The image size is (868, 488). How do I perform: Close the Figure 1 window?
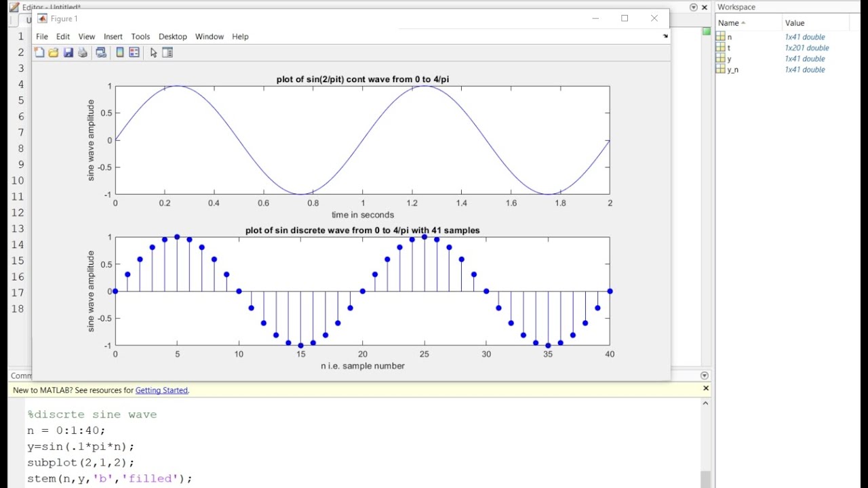pyautogui.click(x=654, y=18)
